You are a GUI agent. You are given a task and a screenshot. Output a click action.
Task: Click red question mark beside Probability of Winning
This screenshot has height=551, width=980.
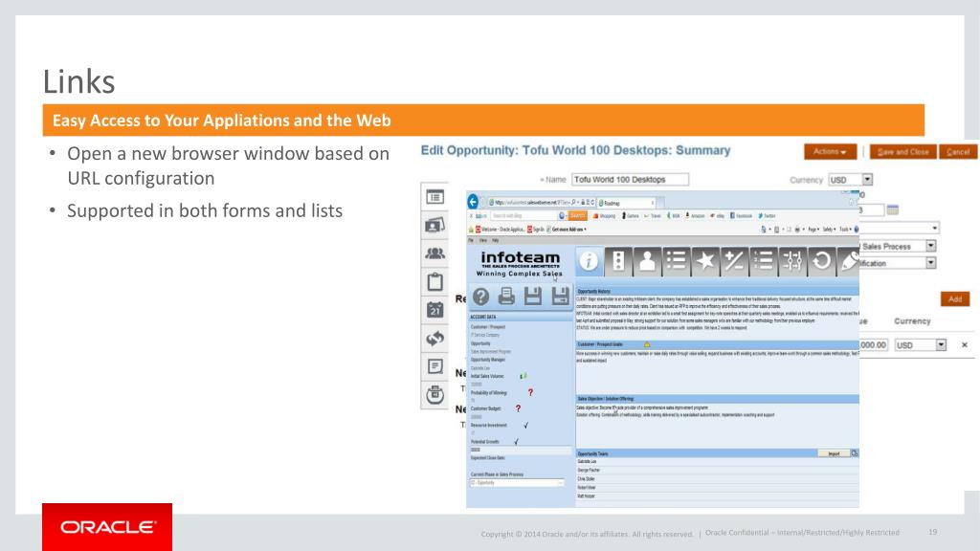[530, 392]
